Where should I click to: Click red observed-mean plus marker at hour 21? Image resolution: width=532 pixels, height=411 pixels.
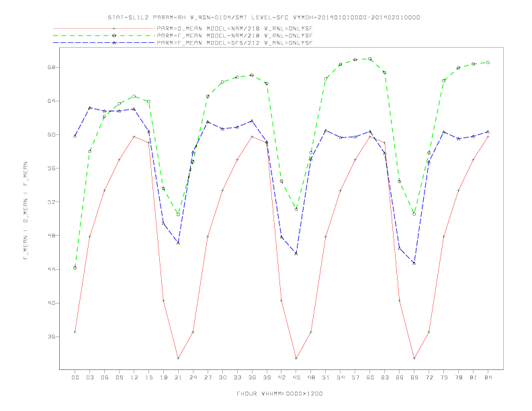[x=178, y=358]
